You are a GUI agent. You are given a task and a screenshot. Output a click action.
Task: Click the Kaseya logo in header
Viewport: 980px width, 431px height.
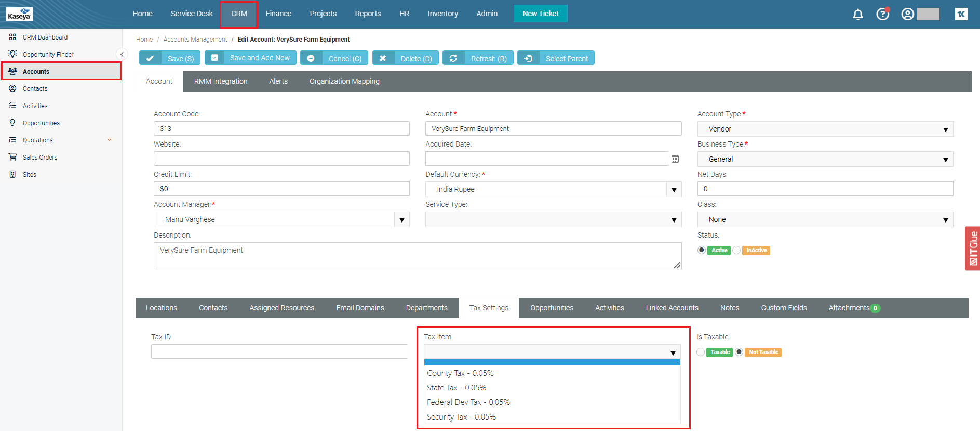(x=20, y=14)
